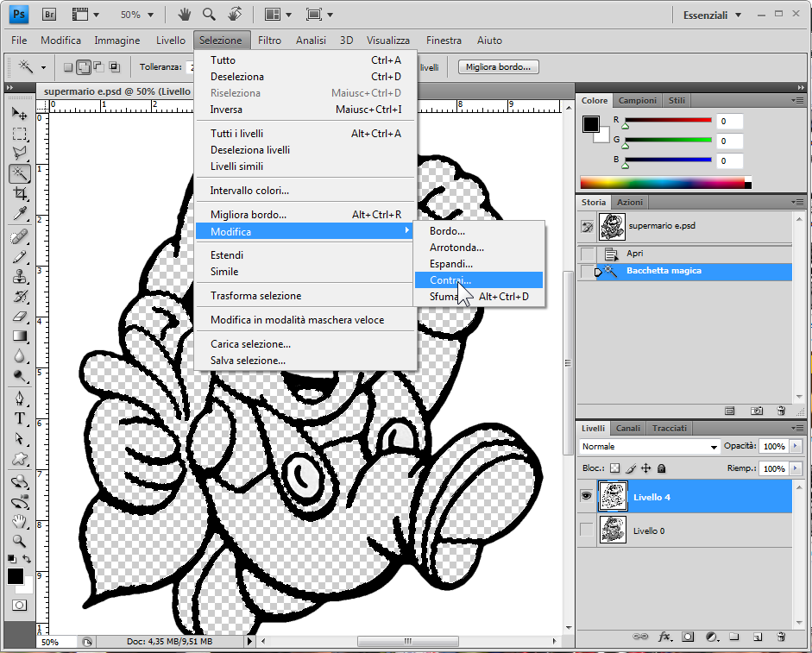Add layer style with fx icon
Viewport: 812px width, 653px height.
tap(665, 637)
